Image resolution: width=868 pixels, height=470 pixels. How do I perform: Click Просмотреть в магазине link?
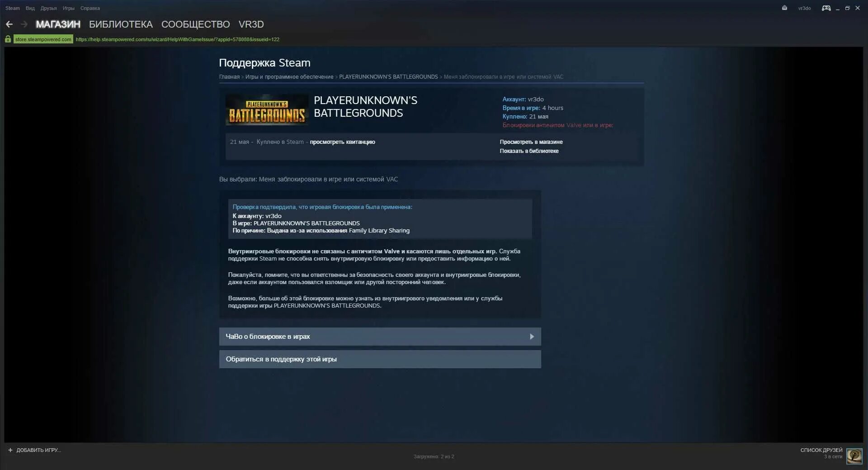pyautogui.click(x=531, y=142)
